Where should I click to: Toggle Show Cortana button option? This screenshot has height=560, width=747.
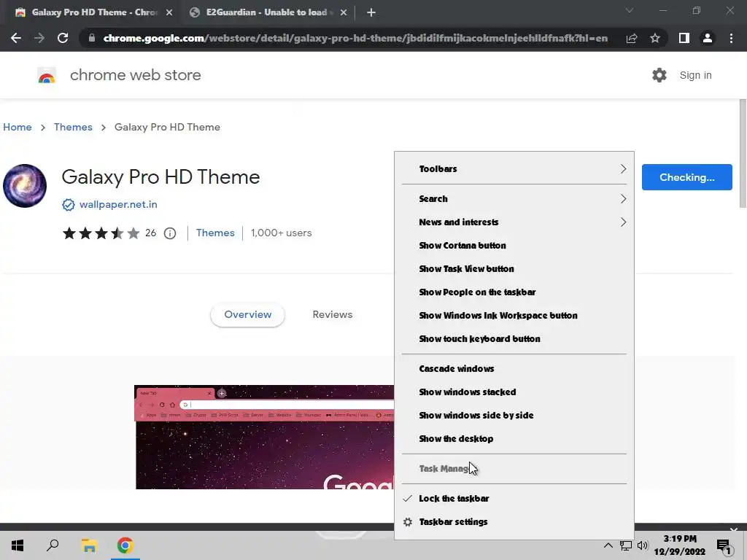(514, 246)
